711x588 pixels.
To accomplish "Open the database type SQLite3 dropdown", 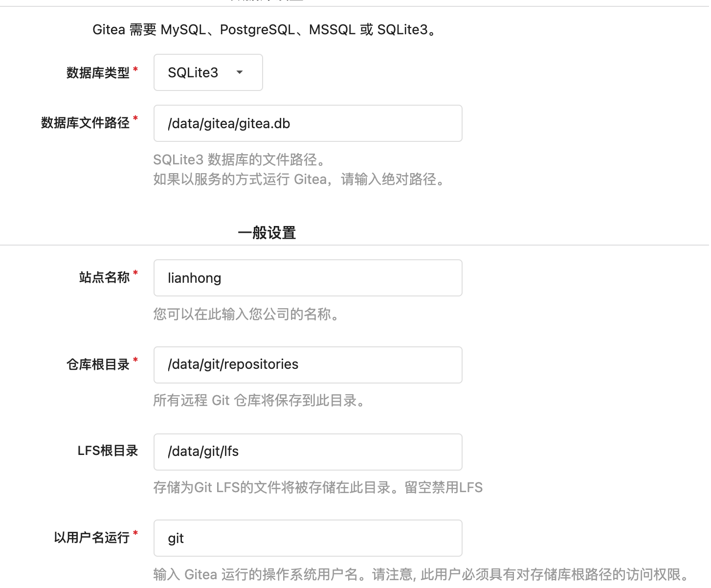I will (x=208, y=72).
